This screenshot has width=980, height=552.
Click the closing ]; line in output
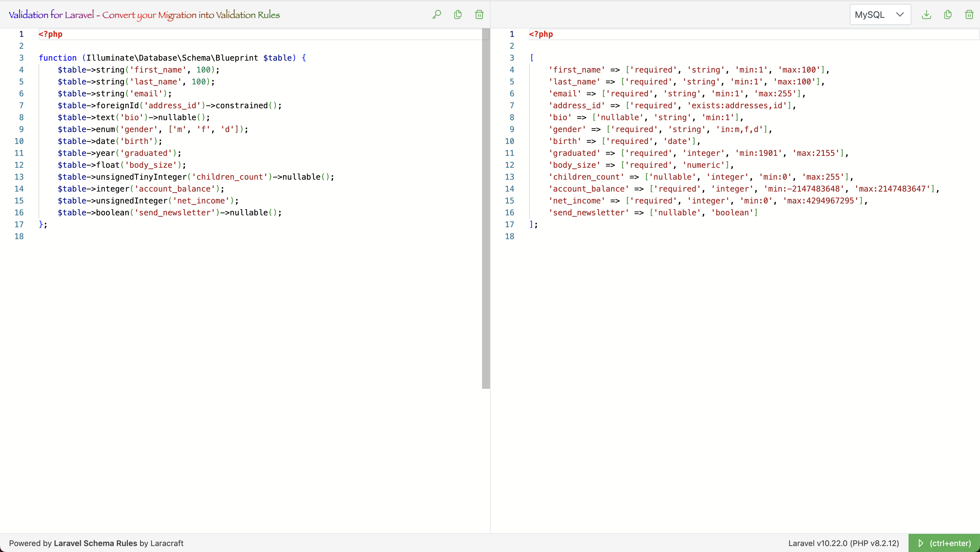tap(533, 224)
